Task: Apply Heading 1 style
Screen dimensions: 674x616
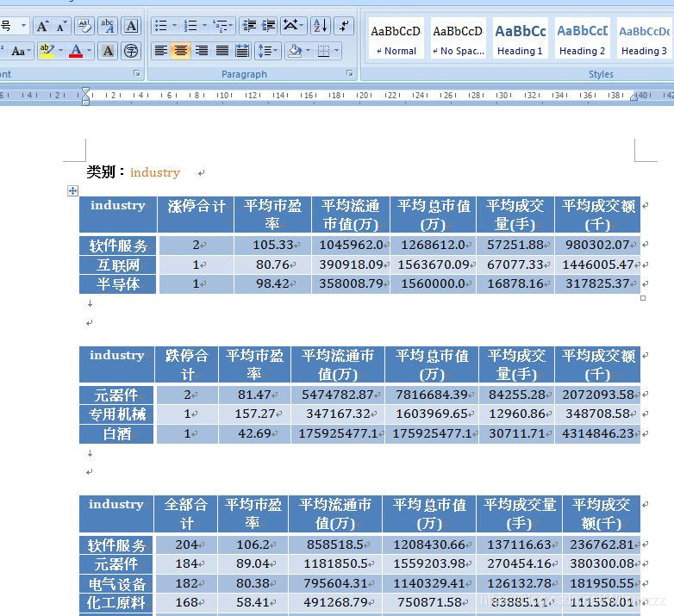Action: click(520, 38)
